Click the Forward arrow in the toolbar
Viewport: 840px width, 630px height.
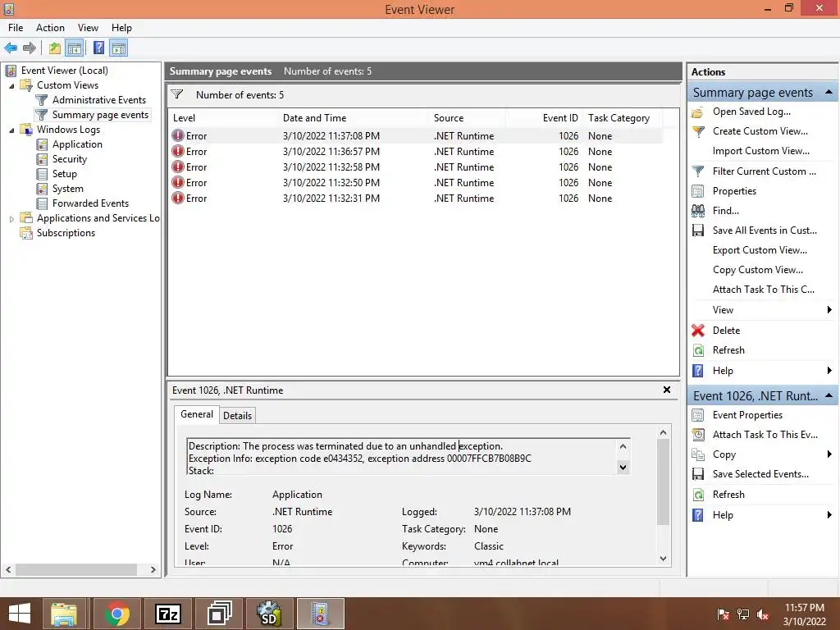click(x=30, y=48)
